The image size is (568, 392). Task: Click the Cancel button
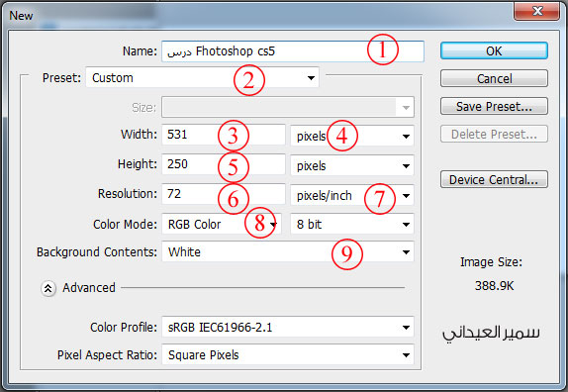pos(494,78)
